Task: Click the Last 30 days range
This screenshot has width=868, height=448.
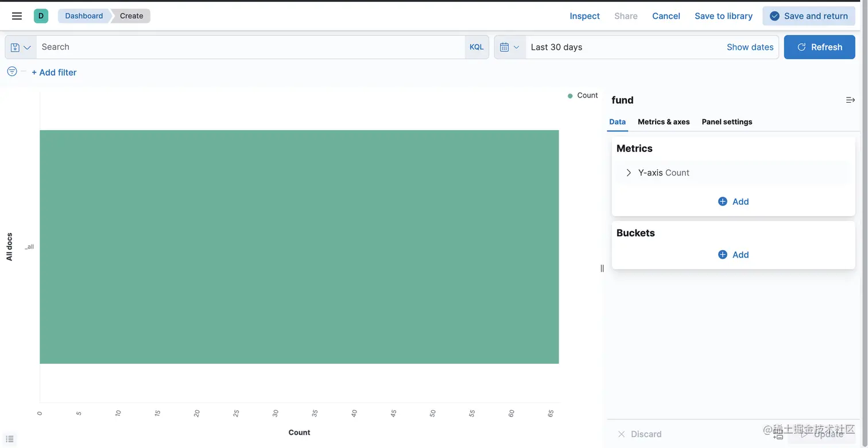Action: pyautogui.click(x=556, y=47)
